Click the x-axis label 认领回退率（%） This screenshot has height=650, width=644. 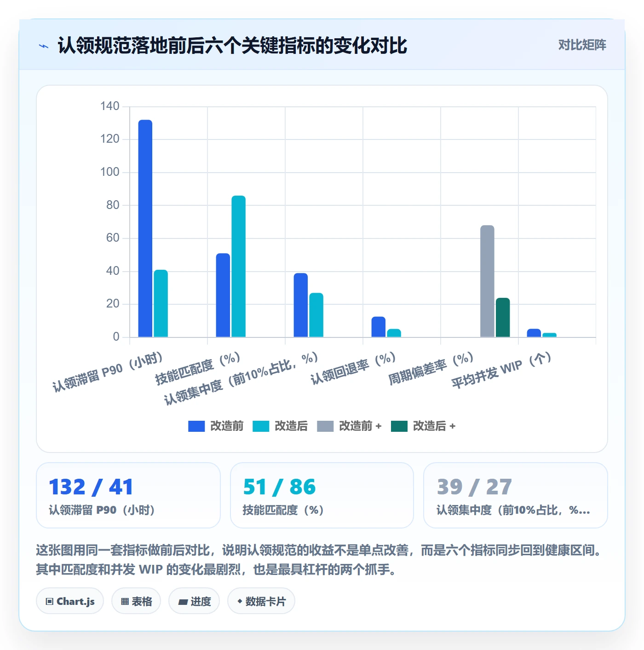point(353,368)
